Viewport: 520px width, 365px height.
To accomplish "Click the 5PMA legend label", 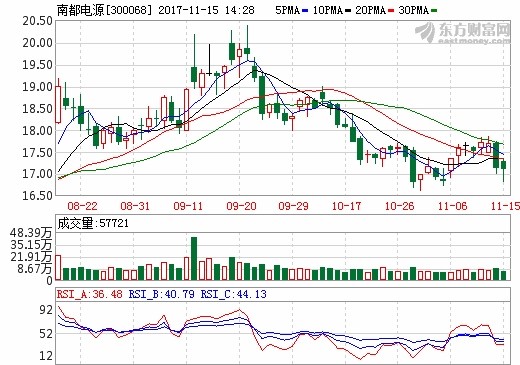I will 287,10.
